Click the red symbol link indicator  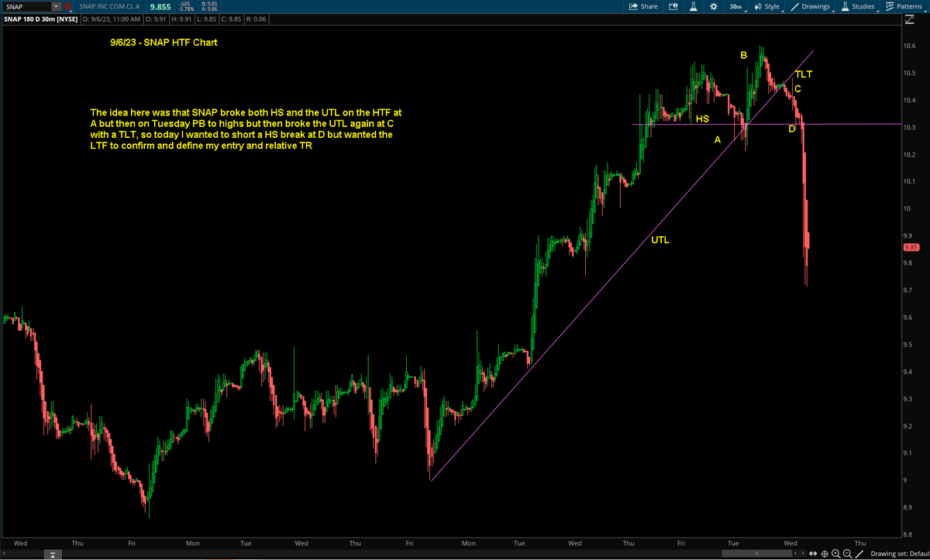coord(67,6)
